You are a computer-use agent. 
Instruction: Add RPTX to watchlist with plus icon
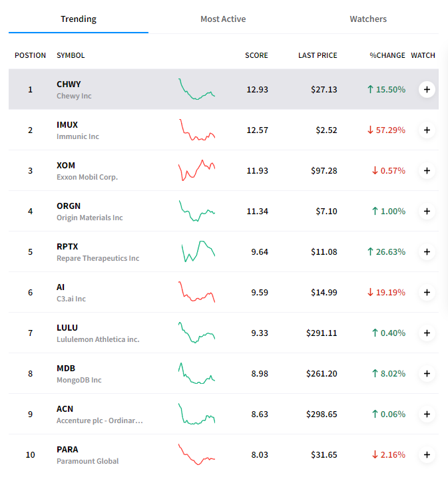click(x=427, y=252)
